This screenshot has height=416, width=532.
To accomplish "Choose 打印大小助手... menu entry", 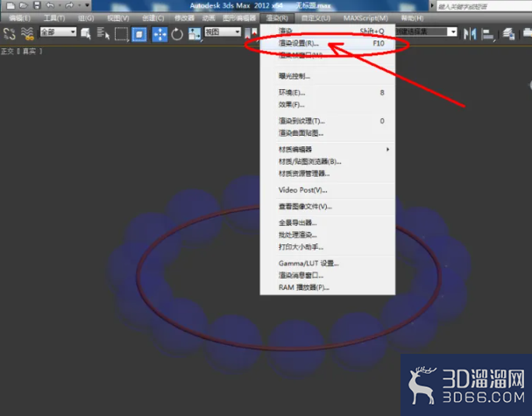I will pos(328,247).
